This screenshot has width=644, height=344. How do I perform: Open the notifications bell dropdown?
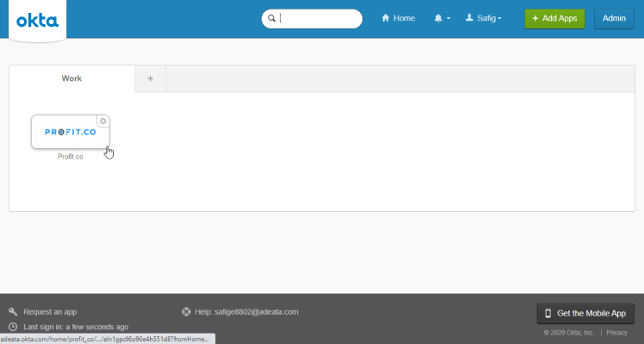point(442,18)
